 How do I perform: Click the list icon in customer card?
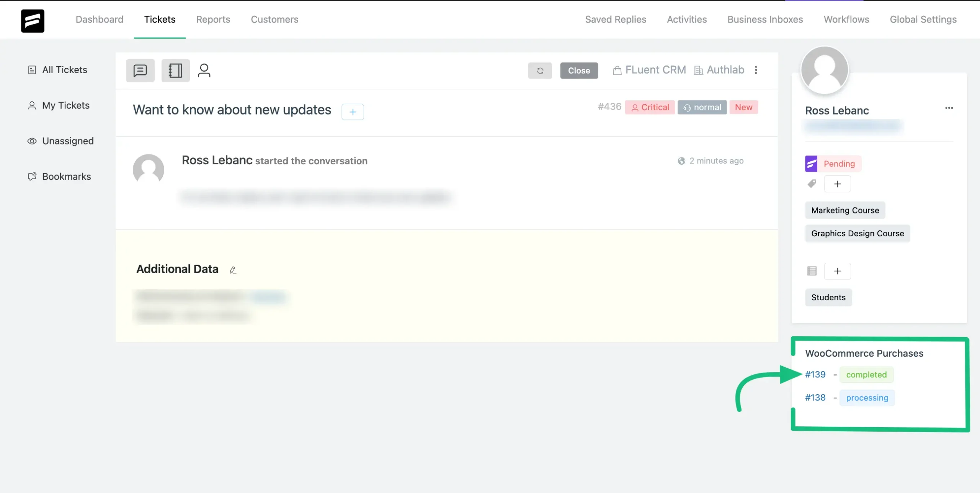(x=812, y=271)
